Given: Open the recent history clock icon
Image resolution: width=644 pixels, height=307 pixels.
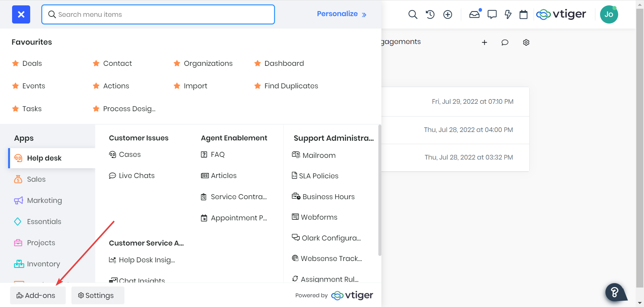Looking at the screenshot, I should (x=430, y=14).
